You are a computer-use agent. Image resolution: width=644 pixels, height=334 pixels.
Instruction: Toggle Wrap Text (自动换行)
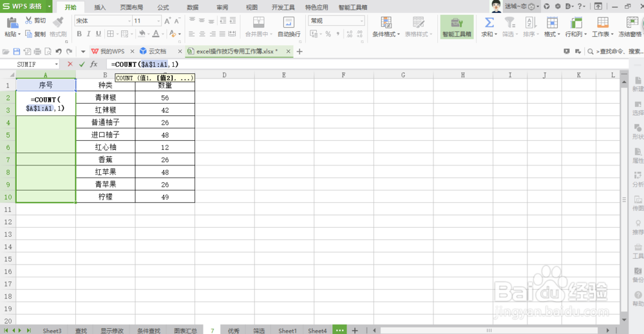coord(289,27)
